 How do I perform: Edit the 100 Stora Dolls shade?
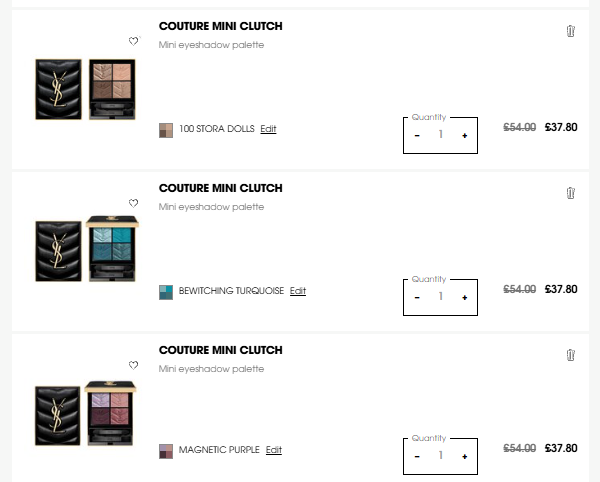[268, 129]
